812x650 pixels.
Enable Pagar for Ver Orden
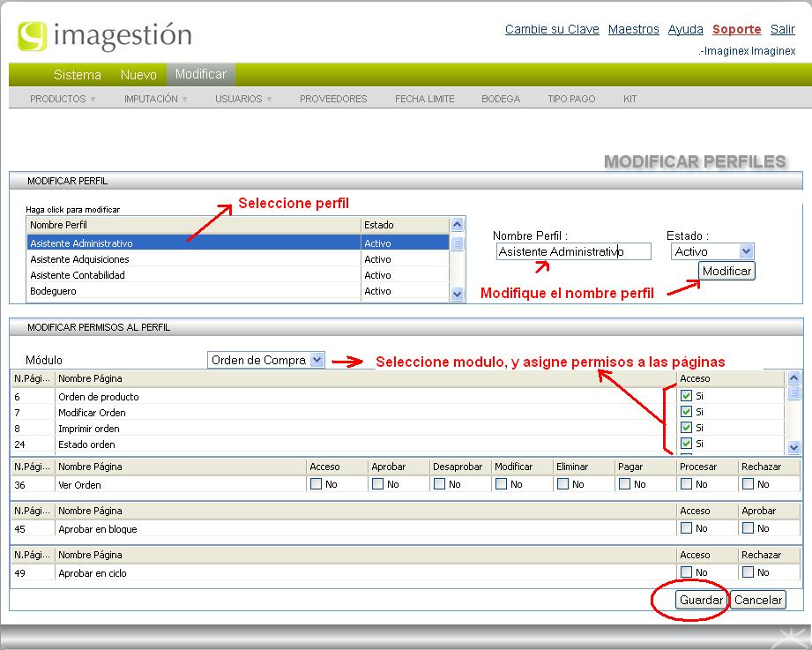pyautogui.click(x=624, y=483)
